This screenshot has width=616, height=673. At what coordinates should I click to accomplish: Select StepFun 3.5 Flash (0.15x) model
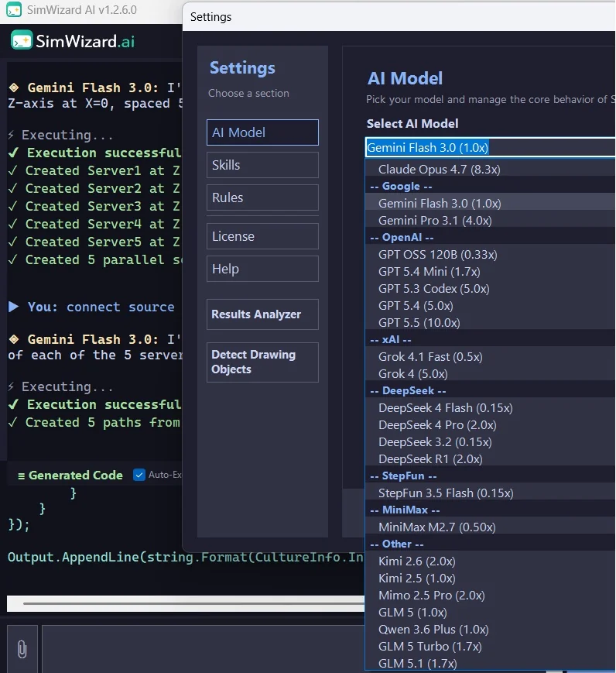pyautogui.click(x=491, y=493)
